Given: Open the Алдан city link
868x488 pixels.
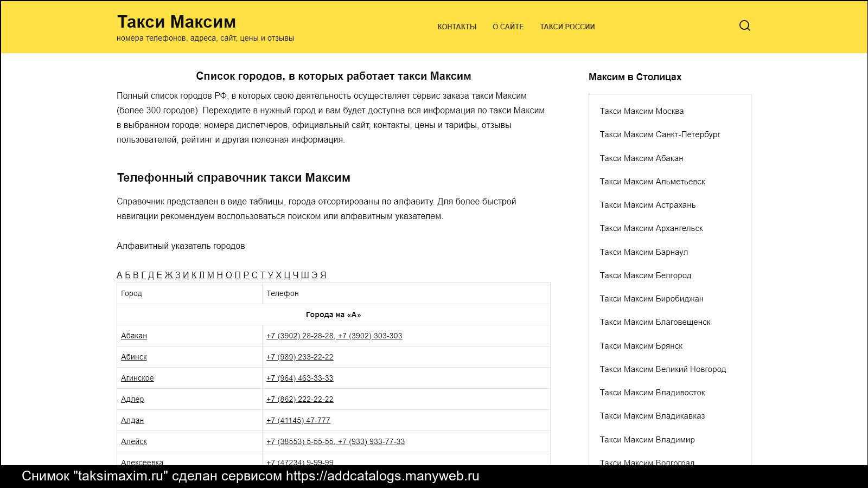Looking at the screenshot, I should [x=132, y=420].
